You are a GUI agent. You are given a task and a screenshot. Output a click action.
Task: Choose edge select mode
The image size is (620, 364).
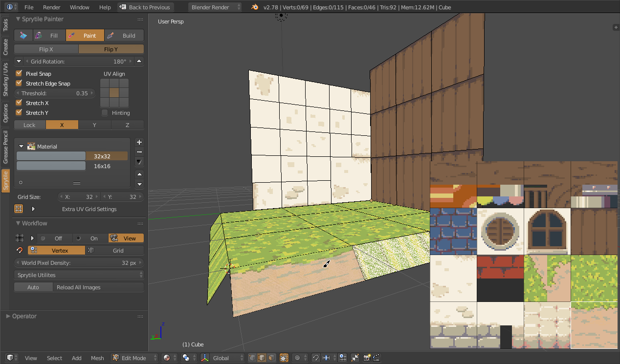[x=262, y=358]
